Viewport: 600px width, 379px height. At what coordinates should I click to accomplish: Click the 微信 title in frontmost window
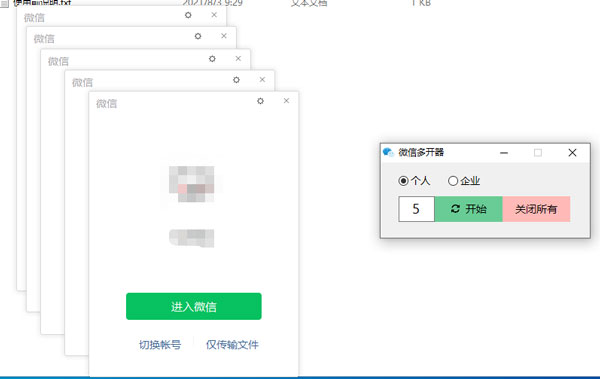(106, 103)
